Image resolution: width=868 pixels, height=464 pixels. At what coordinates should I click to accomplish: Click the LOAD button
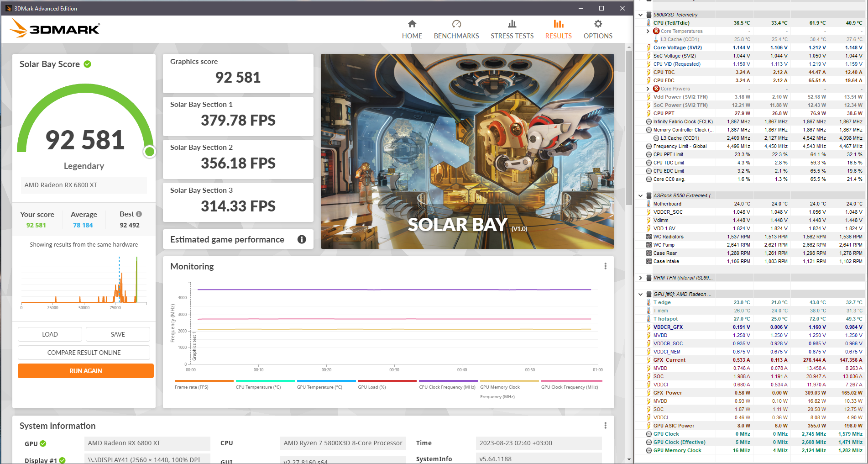click(50, 334)
